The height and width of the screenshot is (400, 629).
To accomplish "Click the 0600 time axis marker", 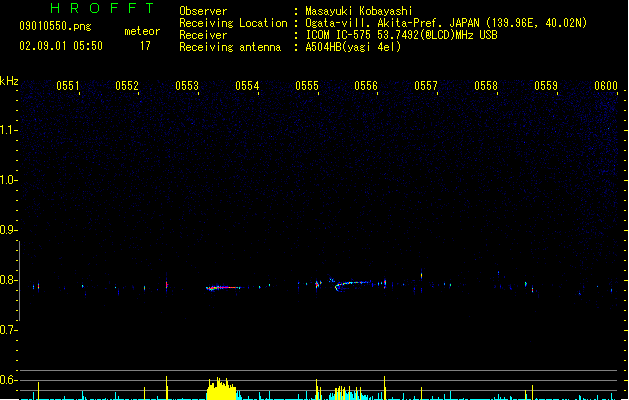I will (606, 86).
